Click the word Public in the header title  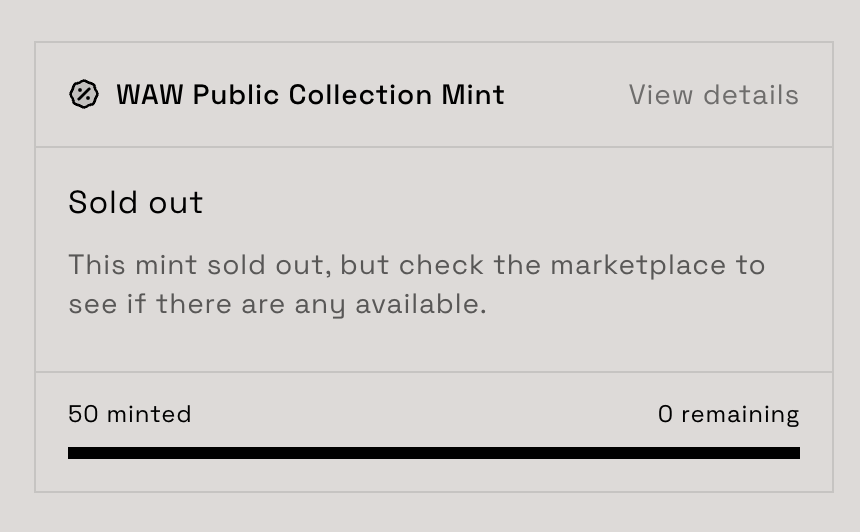[236, 95]
